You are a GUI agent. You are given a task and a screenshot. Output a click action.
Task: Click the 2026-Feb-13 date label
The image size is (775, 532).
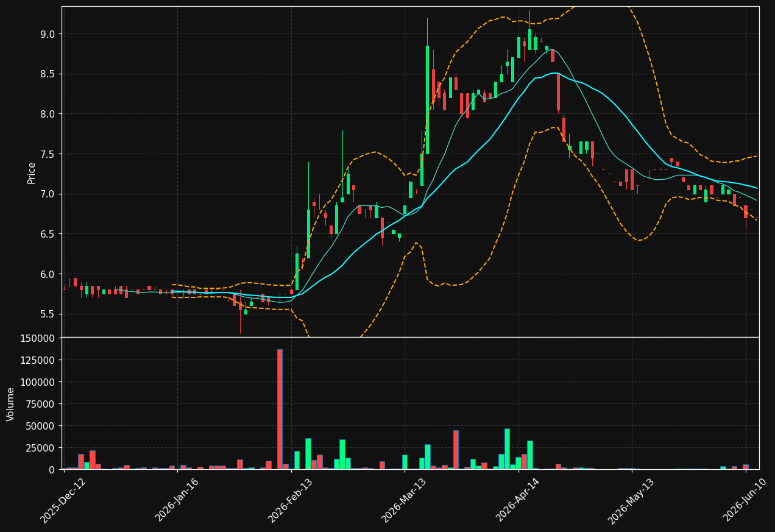coord(291,500)
